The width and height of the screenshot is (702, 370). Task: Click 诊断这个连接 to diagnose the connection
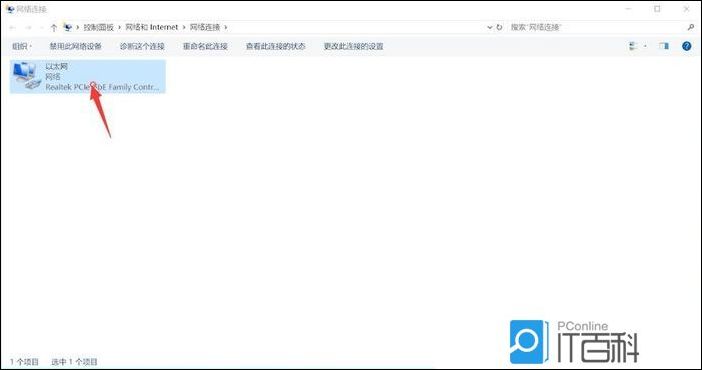click(142, 46)
